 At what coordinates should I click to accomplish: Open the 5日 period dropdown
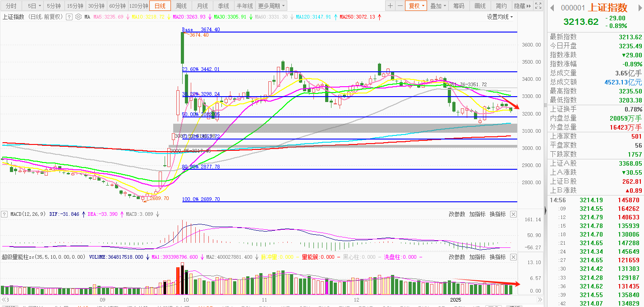[x=34, y=6]
